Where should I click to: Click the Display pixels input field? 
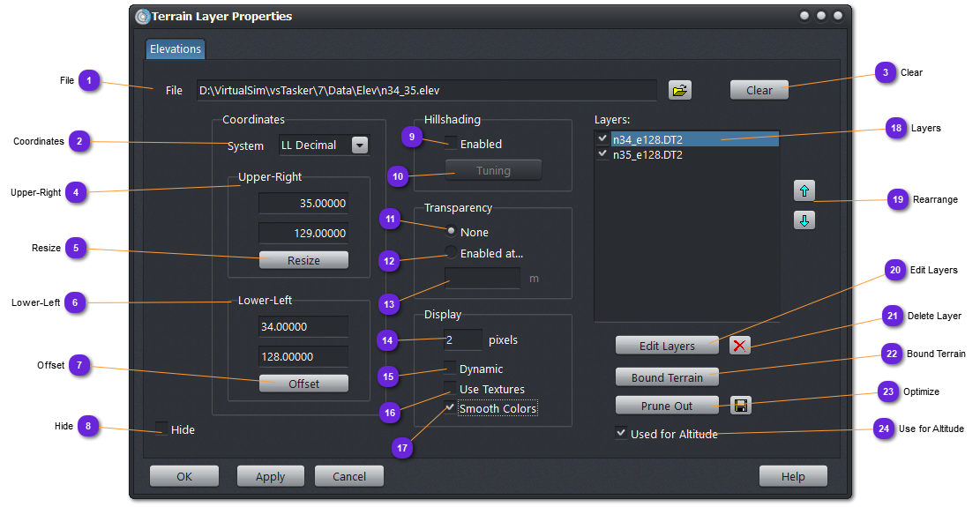[x=462, y=339]
